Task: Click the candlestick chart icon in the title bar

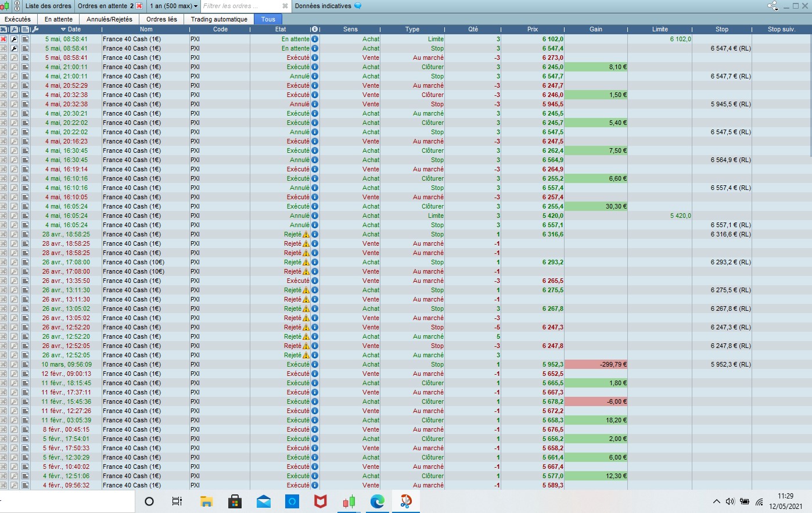Action: tap(5, 6)
